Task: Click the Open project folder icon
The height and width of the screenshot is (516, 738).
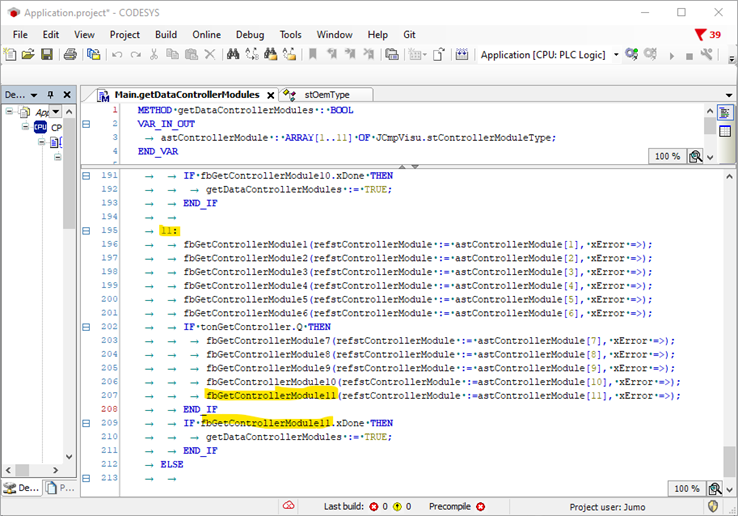Action: point(28,55)
